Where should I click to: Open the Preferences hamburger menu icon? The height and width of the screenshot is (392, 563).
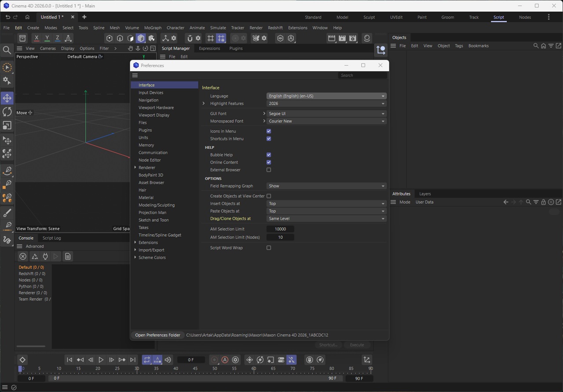135,75
